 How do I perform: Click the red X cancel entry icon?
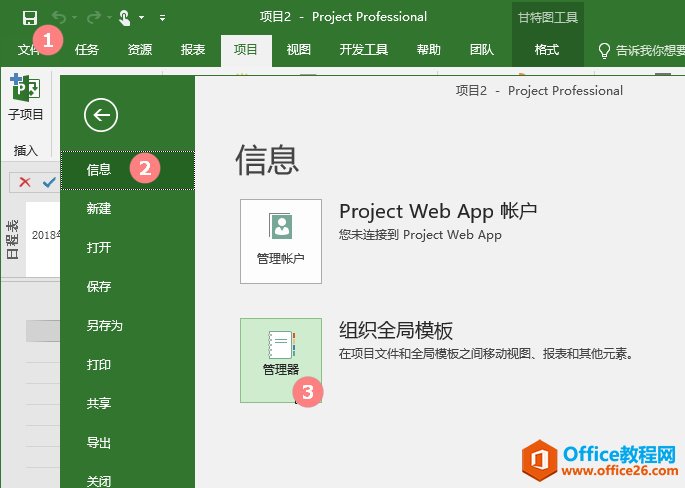tap(25, 182)
